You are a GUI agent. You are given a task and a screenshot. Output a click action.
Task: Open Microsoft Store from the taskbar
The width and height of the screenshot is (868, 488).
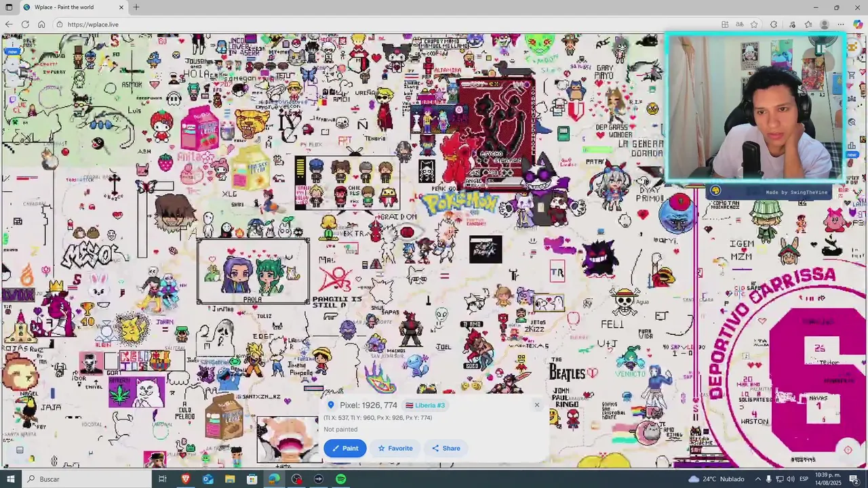coord(252,479)
